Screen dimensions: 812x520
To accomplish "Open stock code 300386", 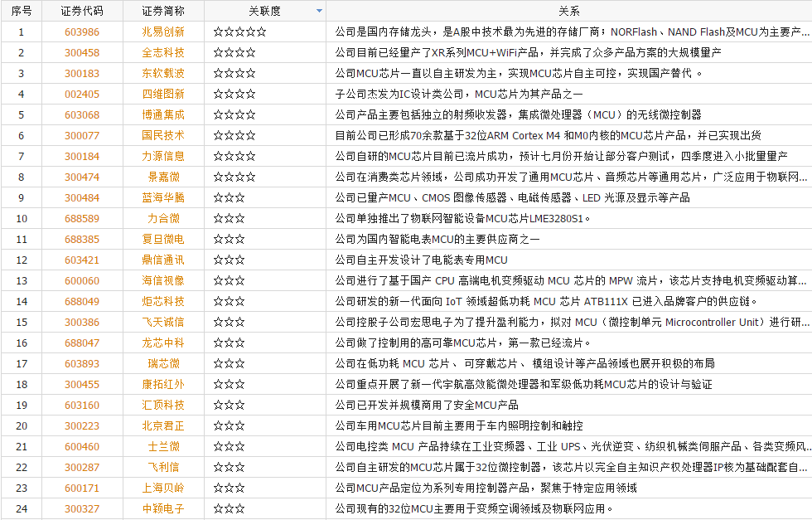I will pos(82,322).
